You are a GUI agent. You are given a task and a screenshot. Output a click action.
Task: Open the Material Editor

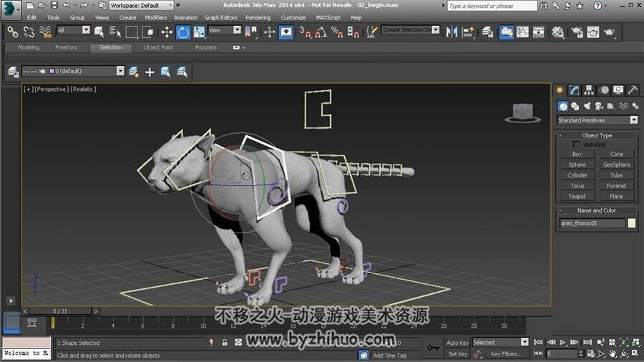pyautogui.click(x=557, y=31)
